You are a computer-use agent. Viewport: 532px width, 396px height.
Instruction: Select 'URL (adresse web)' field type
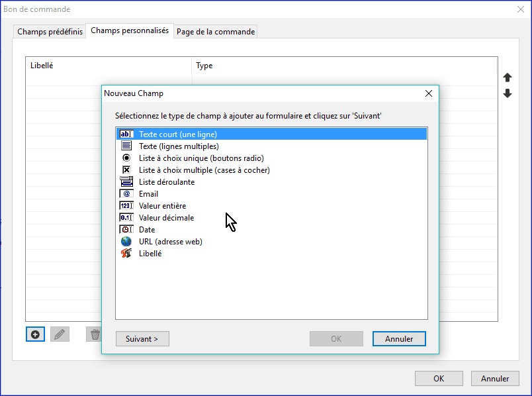coord(170,242)
